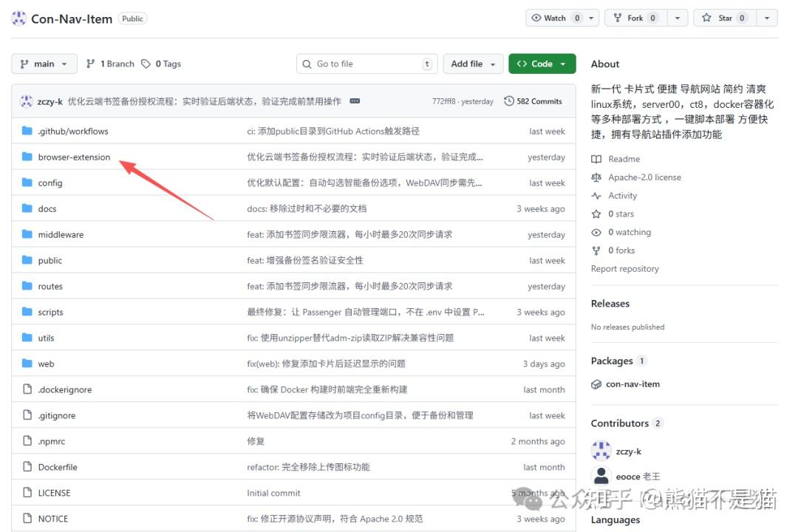Screen dimensions: 798x532
Task: Expand the Fork options dropdown arrow
Action: coord(677,18)
